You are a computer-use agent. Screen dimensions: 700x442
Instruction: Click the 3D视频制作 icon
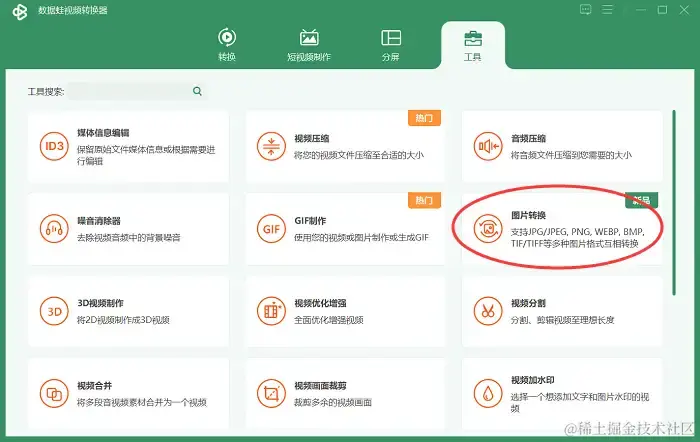click(54, 311)
